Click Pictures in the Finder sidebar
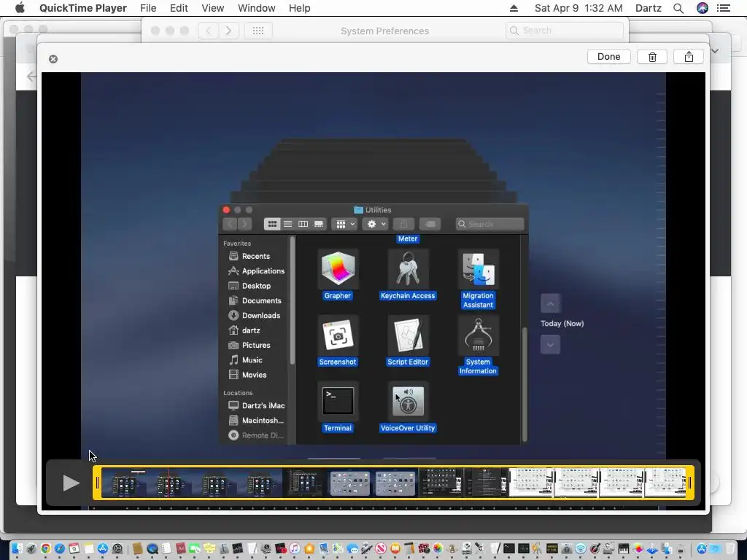The height and width of the screenshot is (560, 747). coord(256,345)
